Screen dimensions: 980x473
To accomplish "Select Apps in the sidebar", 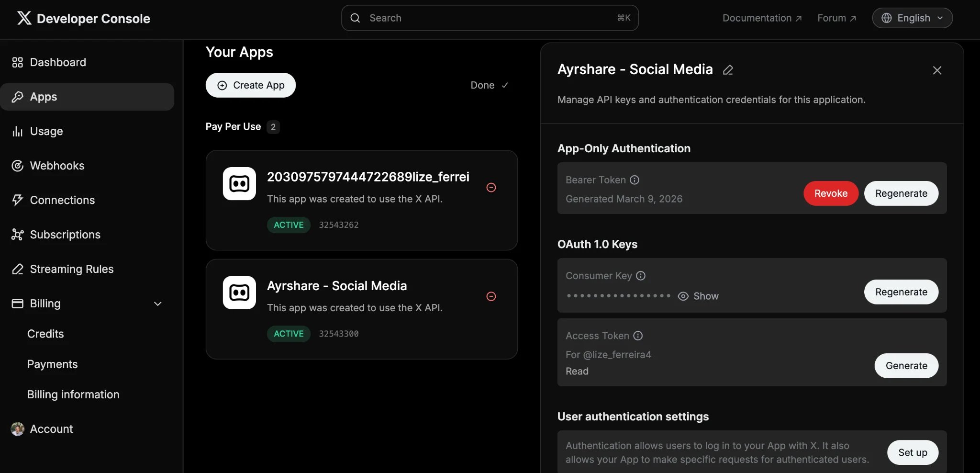I will [x=87, y=97].
